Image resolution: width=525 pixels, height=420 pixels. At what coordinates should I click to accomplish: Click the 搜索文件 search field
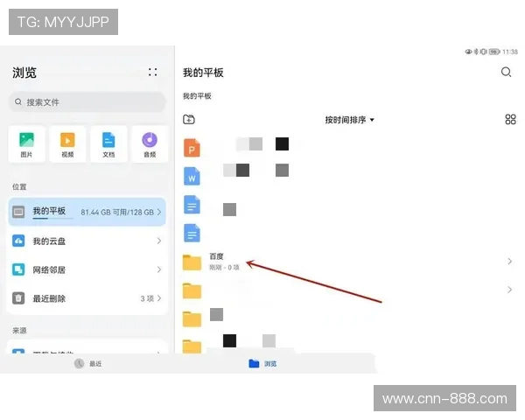point(87,102)
